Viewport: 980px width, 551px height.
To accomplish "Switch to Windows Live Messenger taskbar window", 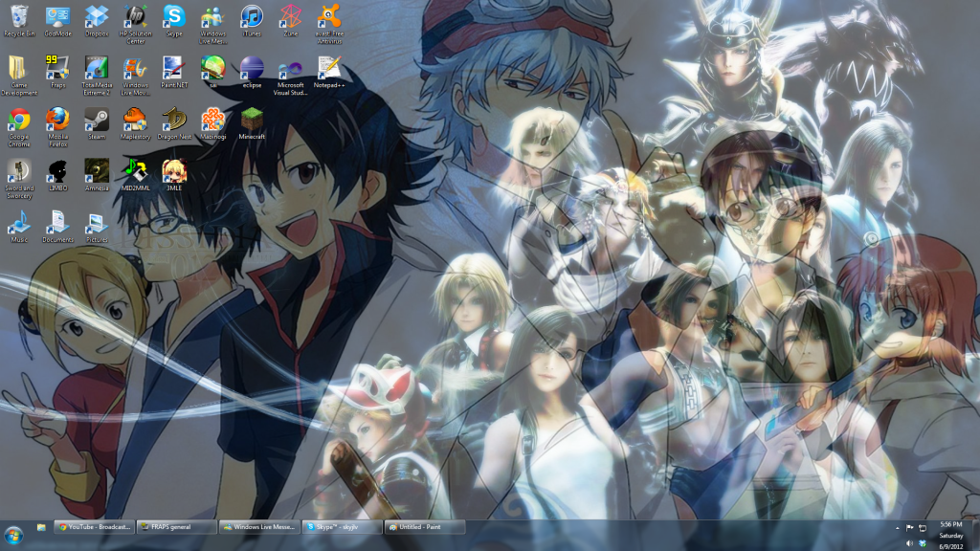I will [258, 527].
